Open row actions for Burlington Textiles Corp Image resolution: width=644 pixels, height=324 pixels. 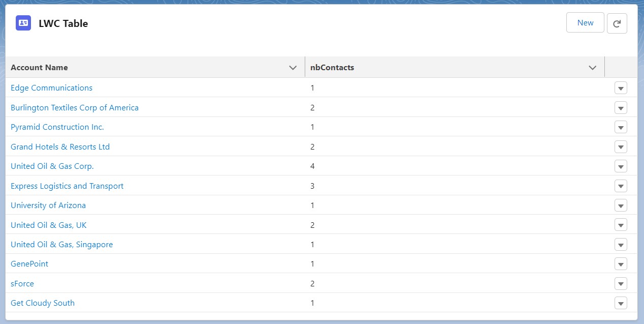pyautogui.click(x=621, y=108)
